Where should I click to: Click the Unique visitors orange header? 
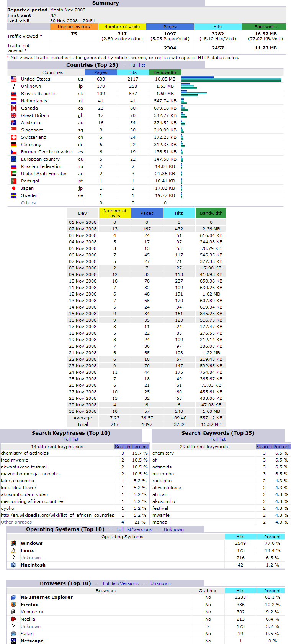(x=74, y=27)
